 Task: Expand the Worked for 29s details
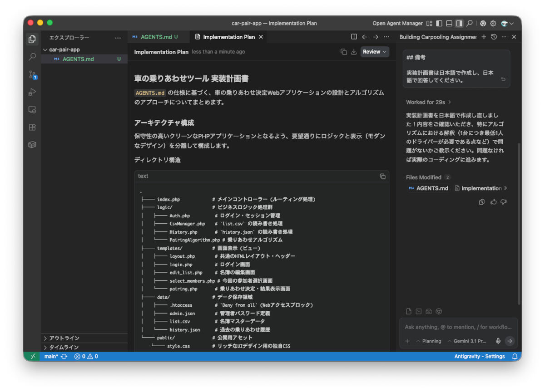[429, 102]
